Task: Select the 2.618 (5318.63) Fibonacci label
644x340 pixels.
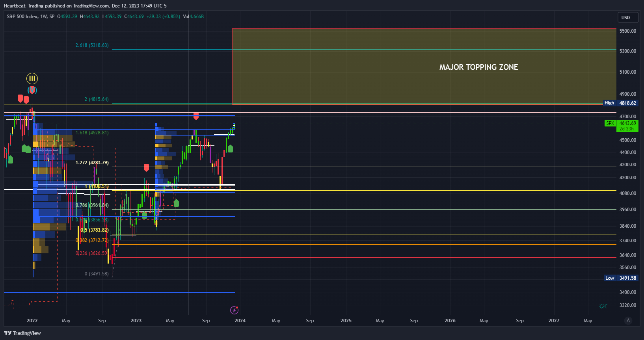Action: [x=92, y=45]
